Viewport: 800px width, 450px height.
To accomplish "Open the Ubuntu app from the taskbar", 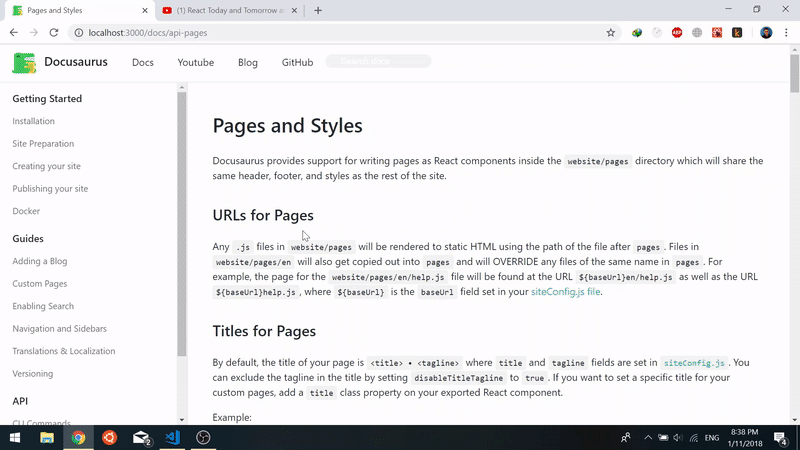I will 109,438.
